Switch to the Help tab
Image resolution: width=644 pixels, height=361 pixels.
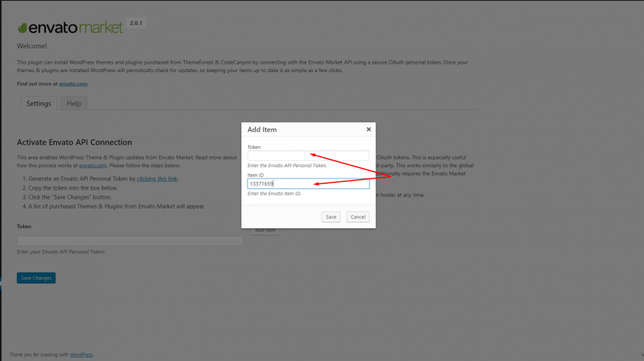(73, 104)
